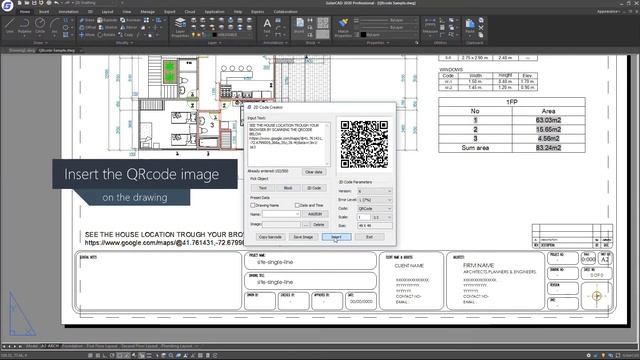This screenshot has width=640, height=360.
Task: Click the QR code preview image
Action: (364, 144)
